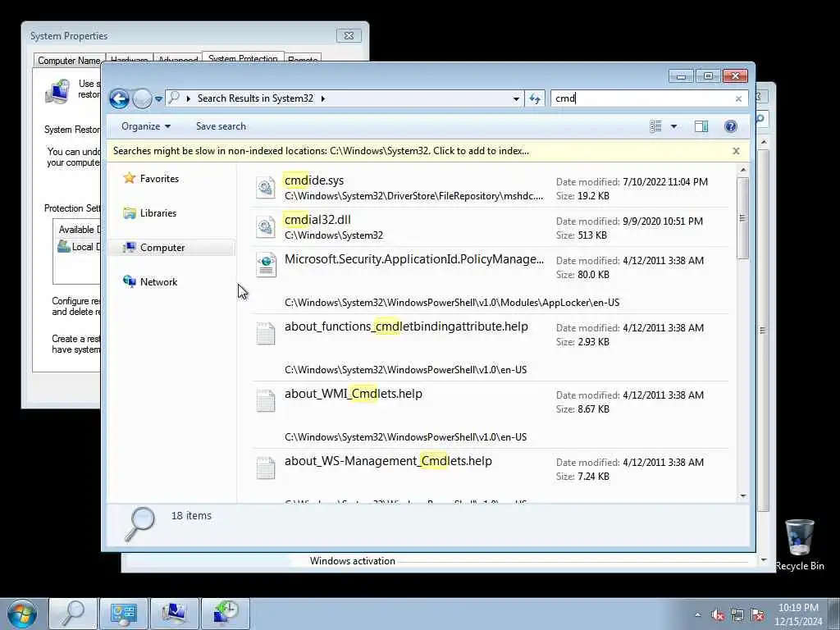
Task: Click the Network icon in navigation pane
Action: click(129, 281)
